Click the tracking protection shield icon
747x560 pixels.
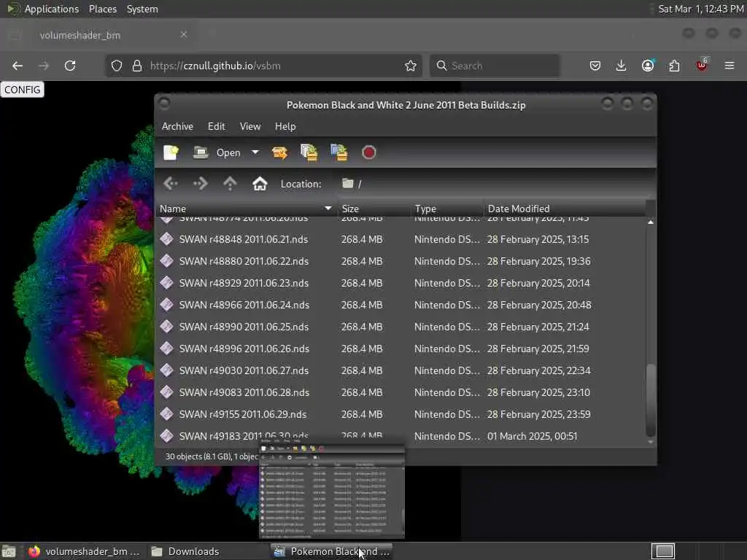click(x=117, y=66)
